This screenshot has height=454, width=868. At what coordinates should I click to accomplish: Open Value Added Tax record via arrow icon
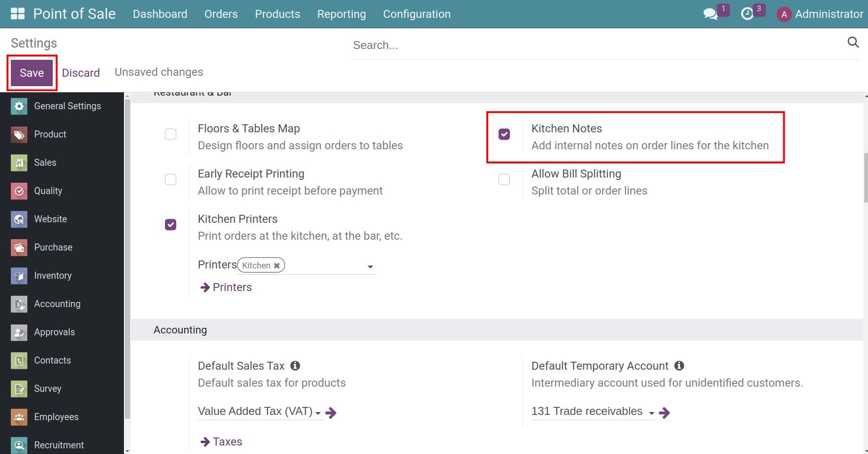point(331,413)
